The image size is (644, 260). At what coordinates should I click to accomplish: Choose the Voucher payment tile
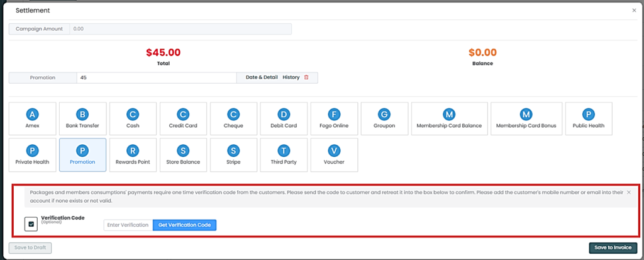tap(334, 155)
